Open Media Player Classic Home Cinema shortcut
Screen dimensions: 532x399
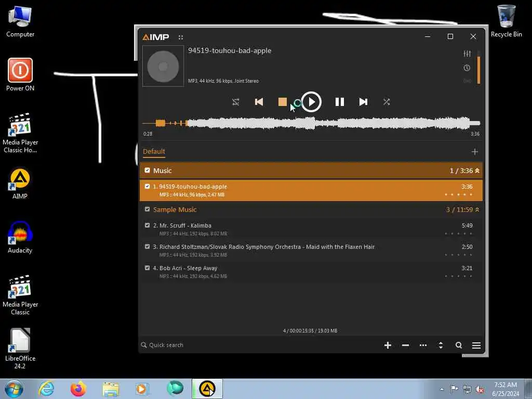click(x=20, y=133)
